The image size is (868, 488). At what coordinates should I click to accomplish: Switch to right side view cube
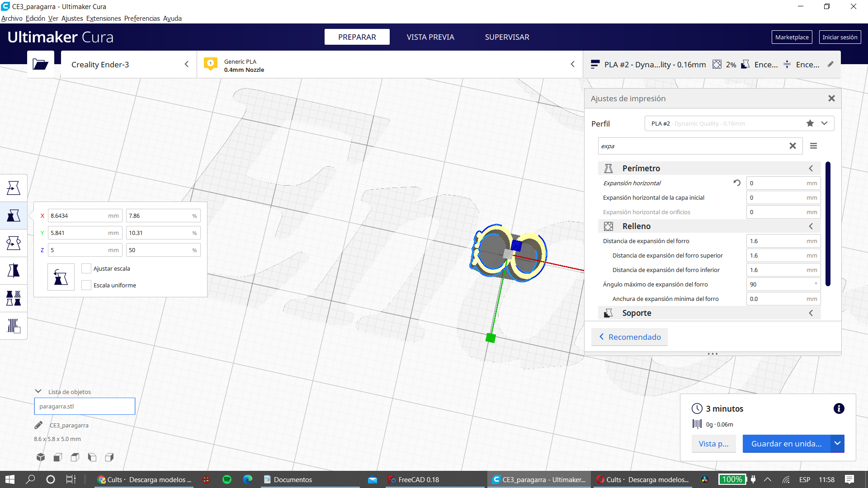point(109,457)
